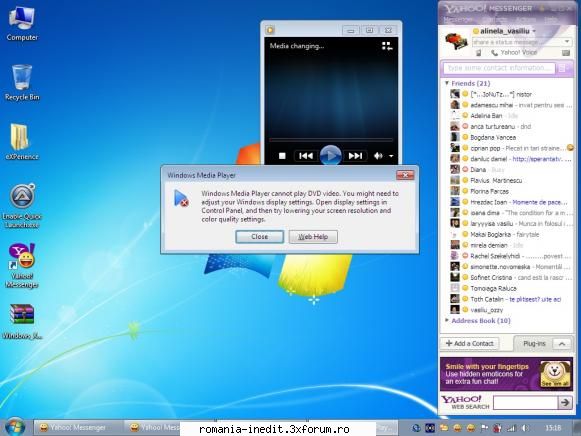Select contact Flavius Martinescu
This screenshot has height=436, width=581.
pyautogui.click(x=510, y=180)
